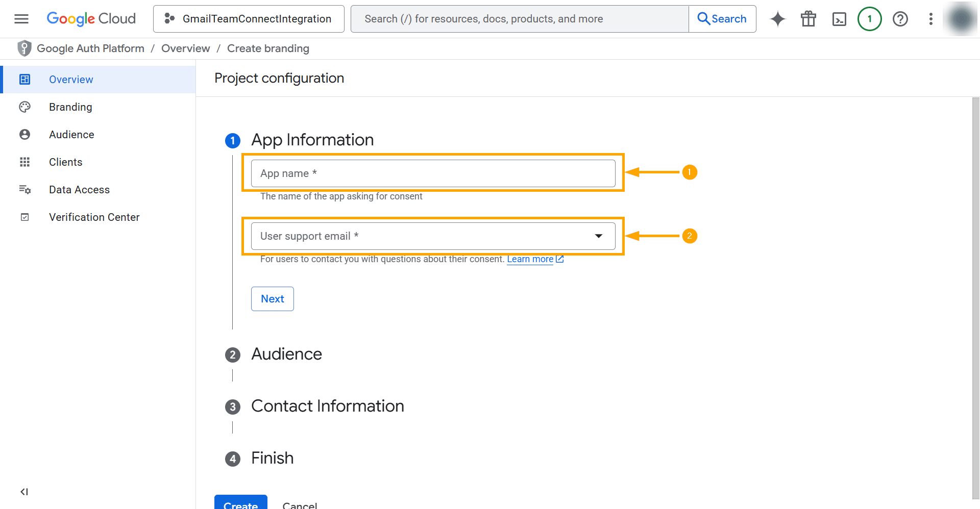
Task: Open the Data Access settings icon
Action: tap(25, 189)
